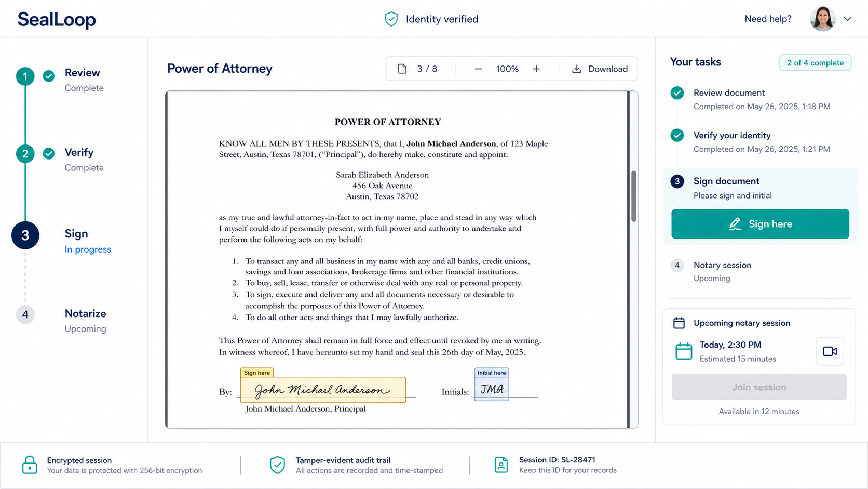This screenshot has height=489, width=868.
Task: Click the Notarize step label
Action: tap(85, 313)
